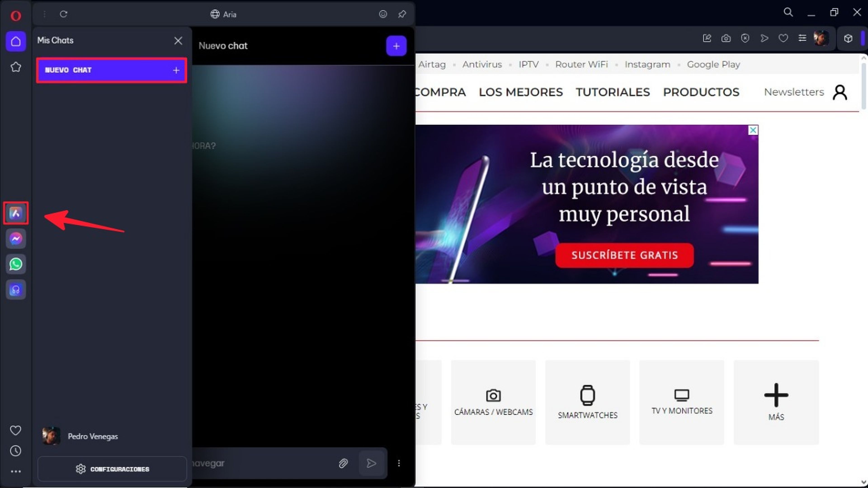Click the Newsletters link
The height and width of the screenshot is (488, 868).
coord(793,92)
